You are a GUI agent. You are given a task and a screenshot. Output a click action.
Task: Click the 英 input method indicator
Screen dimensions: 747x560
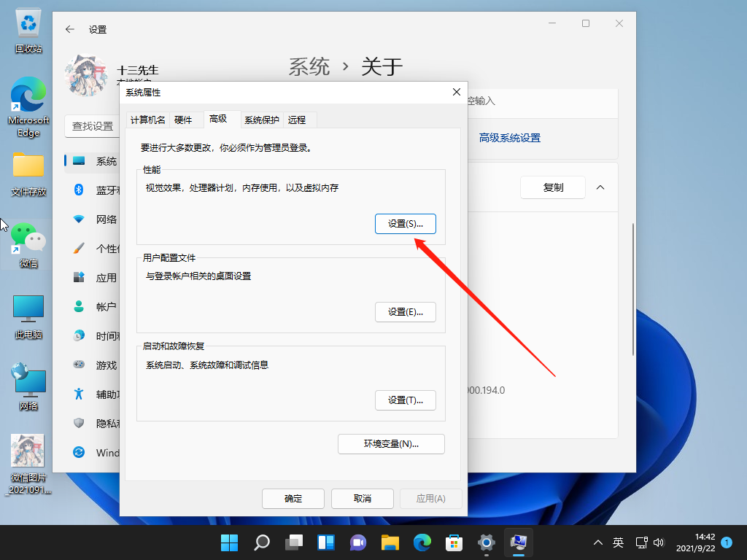click(x=618, y=542)
